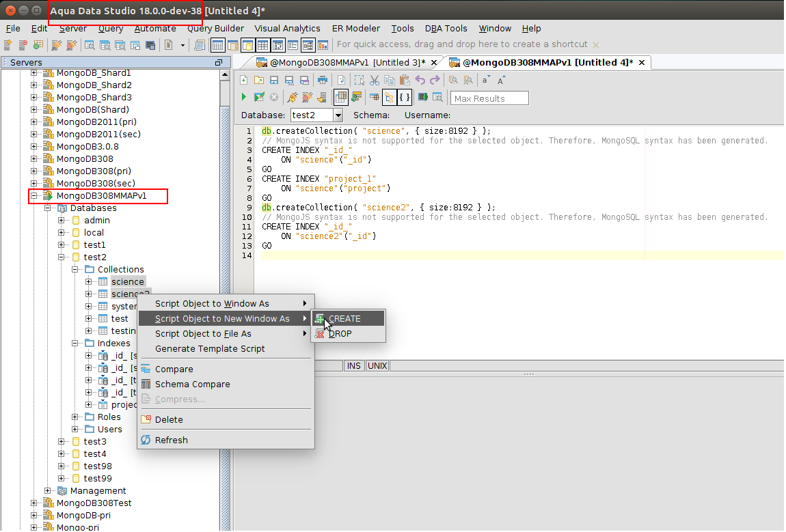Close the Untitled 4 tab

point(642,63)
